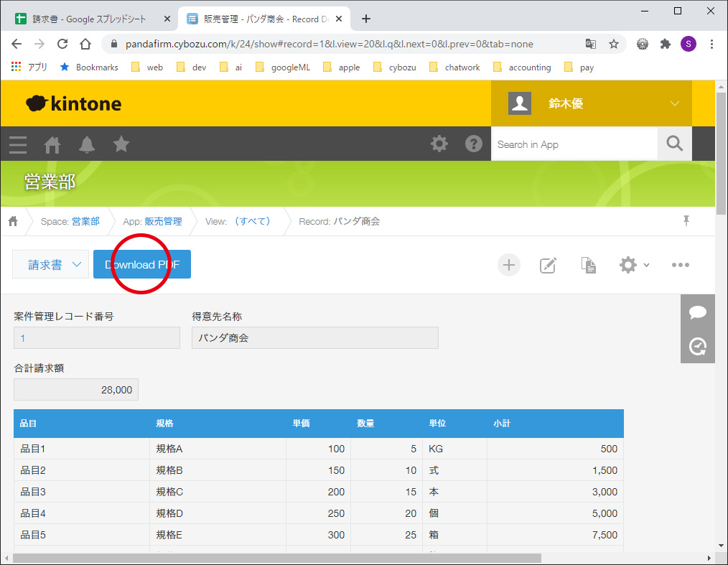
Task: Pin the breadcrumb bar
Action: (686, 221)
